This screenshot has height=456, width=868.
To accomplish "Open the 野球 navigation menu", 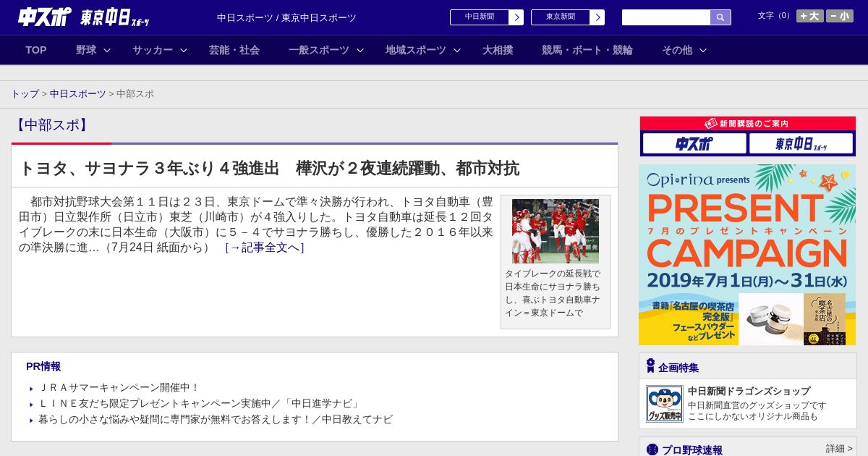I will 86,50.
